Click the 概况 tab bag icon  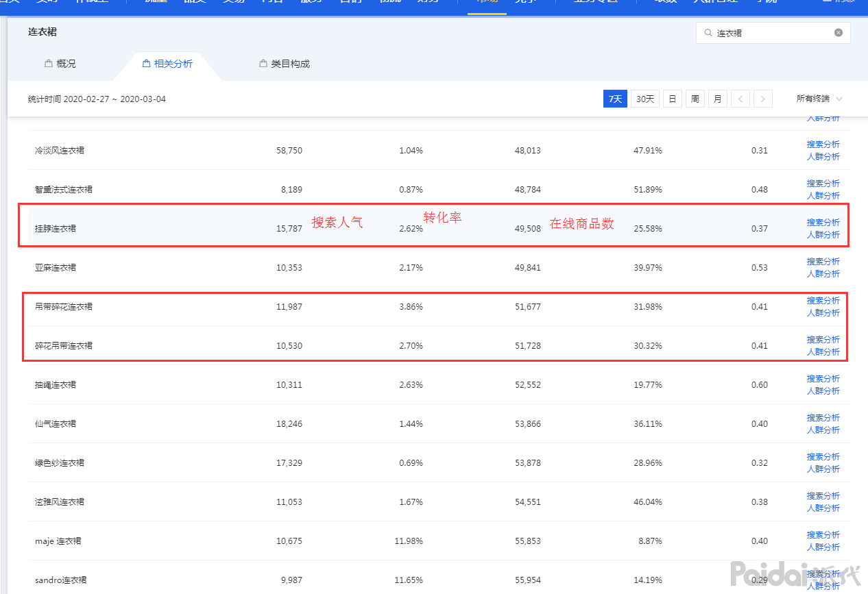point(48,63)
